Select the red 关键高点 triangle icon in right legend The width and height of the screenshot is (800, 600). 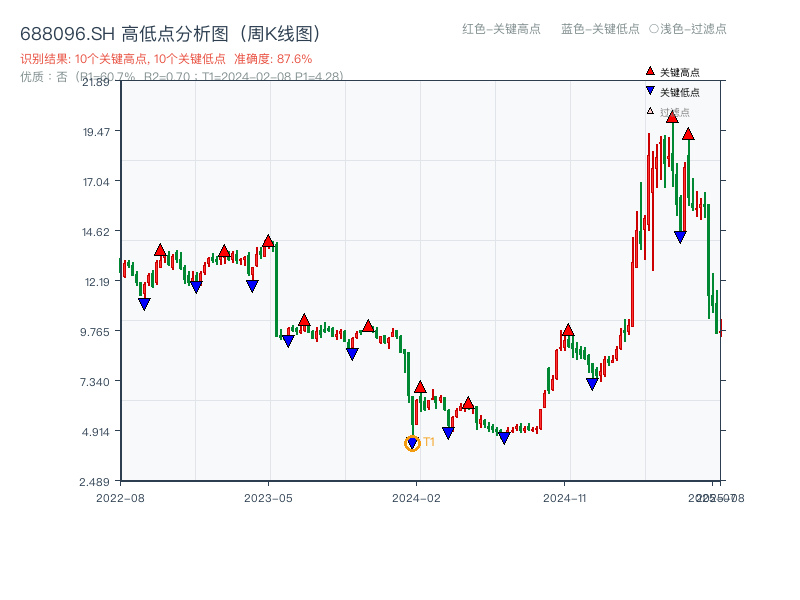[x=649, y=71]
